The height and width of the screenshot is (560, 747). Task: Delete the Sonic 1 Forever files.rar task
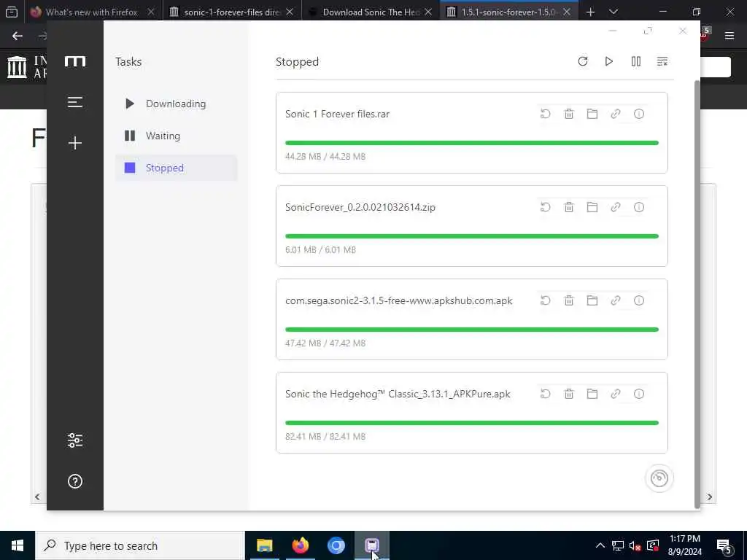[569, 114]
